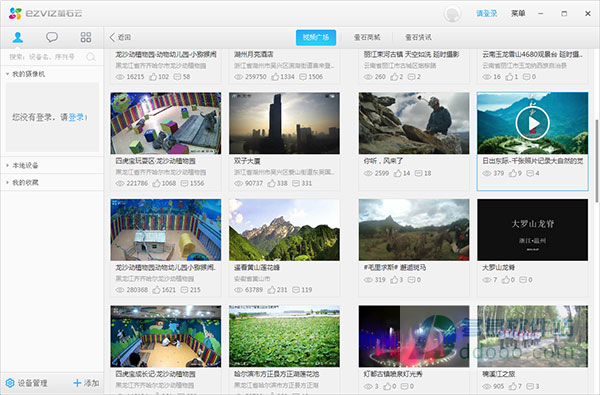Viewport: 600px width, 395px height.
Task: Click the user avatar in title bar
Action: pyautogui.click(x=452, y=14)
